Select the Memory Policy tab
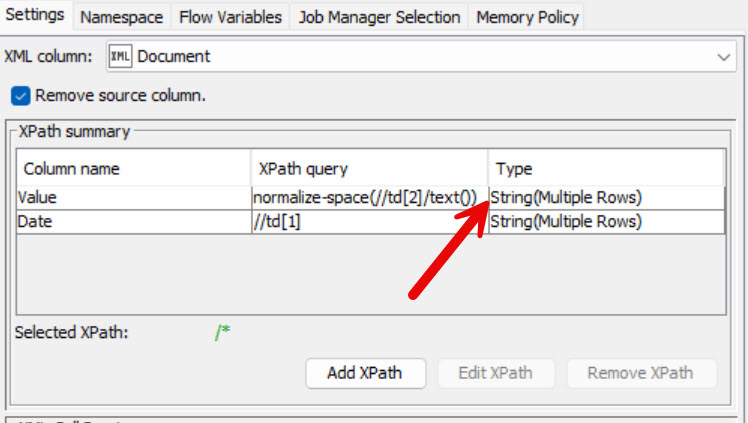 tap(525, 17)
